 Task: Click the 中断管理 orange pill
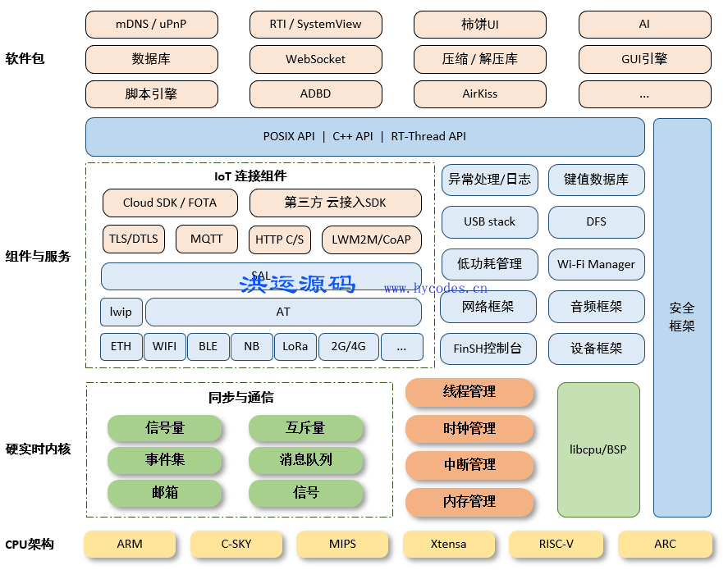tap(469, 465)
